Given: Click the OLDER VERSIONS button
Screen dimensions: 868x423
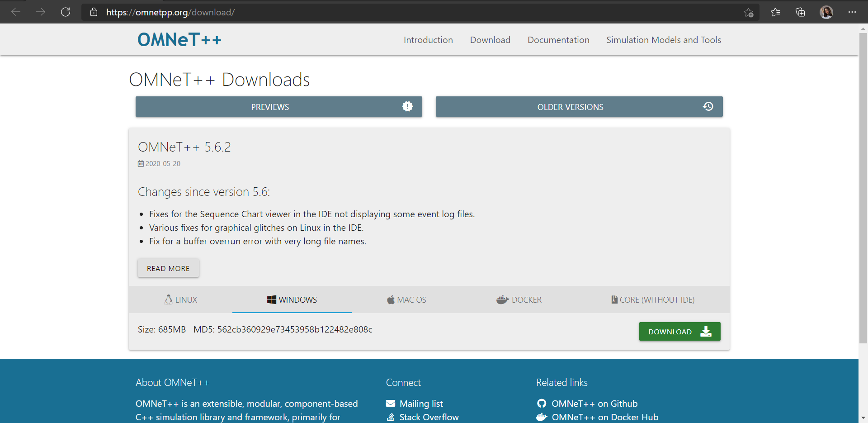Looking at the screenshot, I should tap(579, 107).
